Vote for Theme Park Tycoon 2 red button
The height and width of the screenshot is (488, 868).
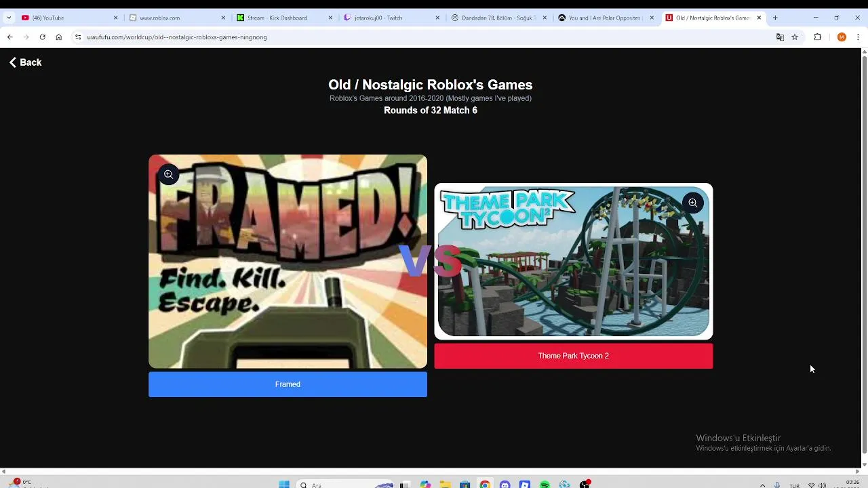(573, 356)
